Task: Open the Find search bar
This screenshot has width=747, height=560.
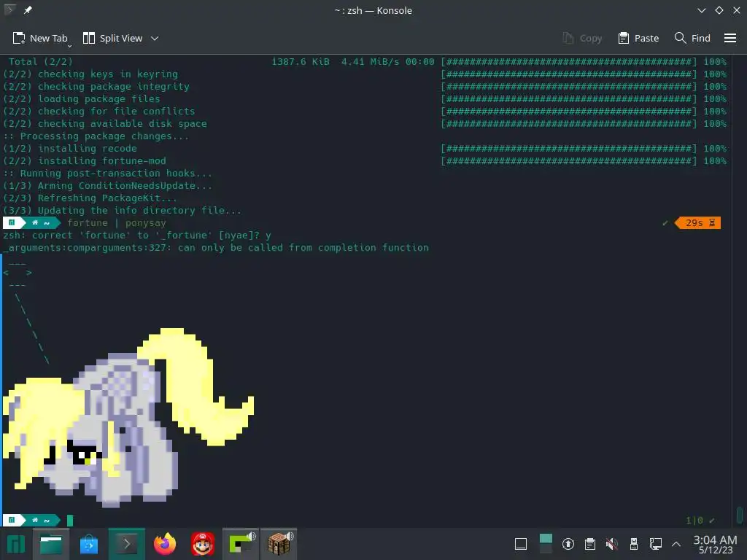Action: coord(692,38)
